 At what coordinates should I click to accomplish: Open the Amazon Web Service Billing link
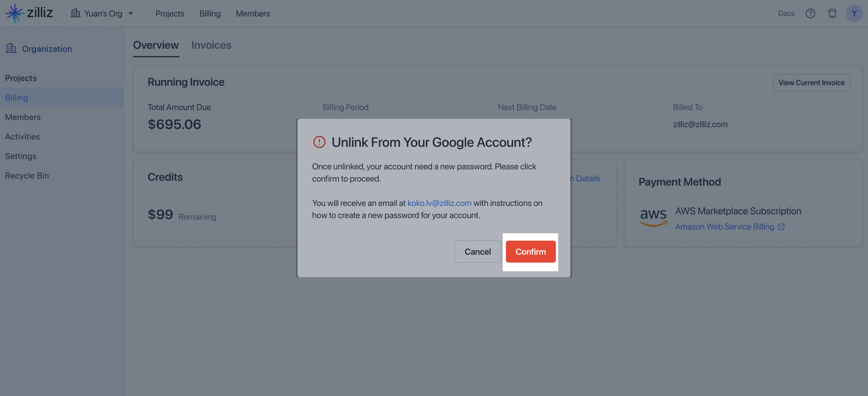[x=725, y=227]
